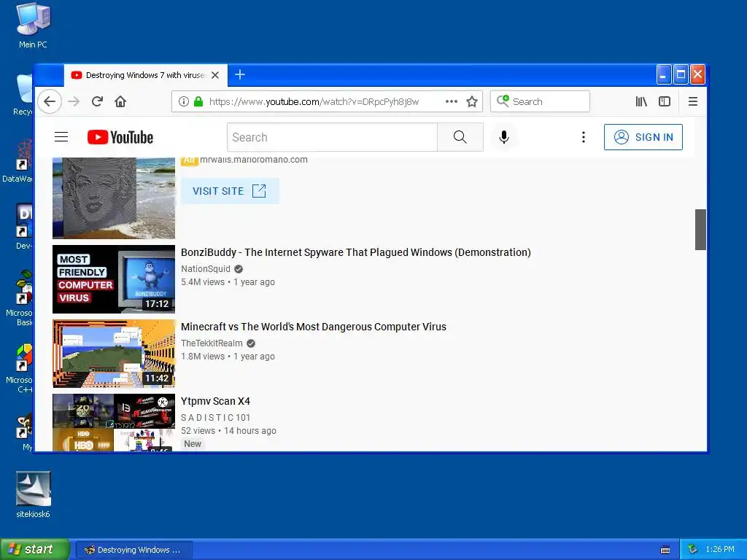Bookmark this page with the star
This screenshot has height=560, width=747.
[472, 101]
